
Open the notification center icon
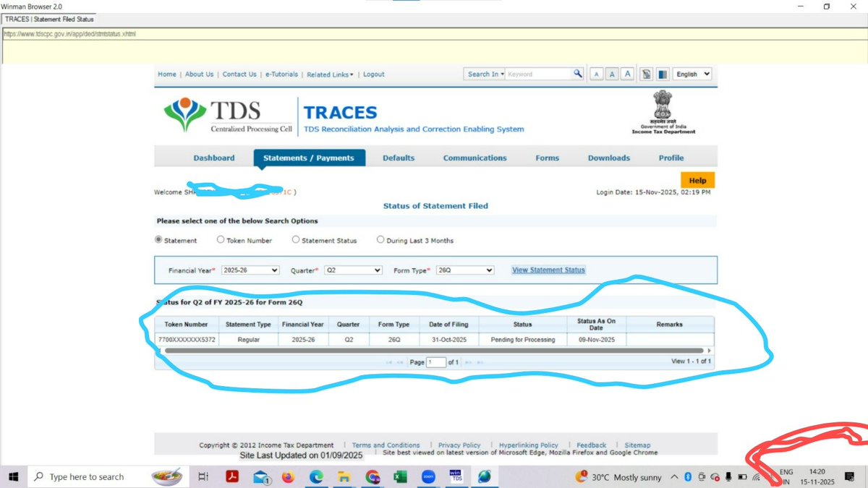850,476
